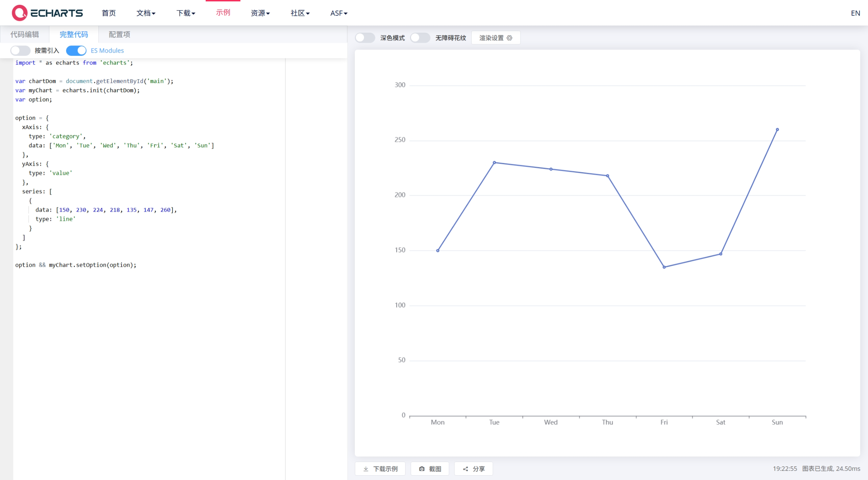Click the Sun data point on the chart
868x480 pixels.
(777, 130)
